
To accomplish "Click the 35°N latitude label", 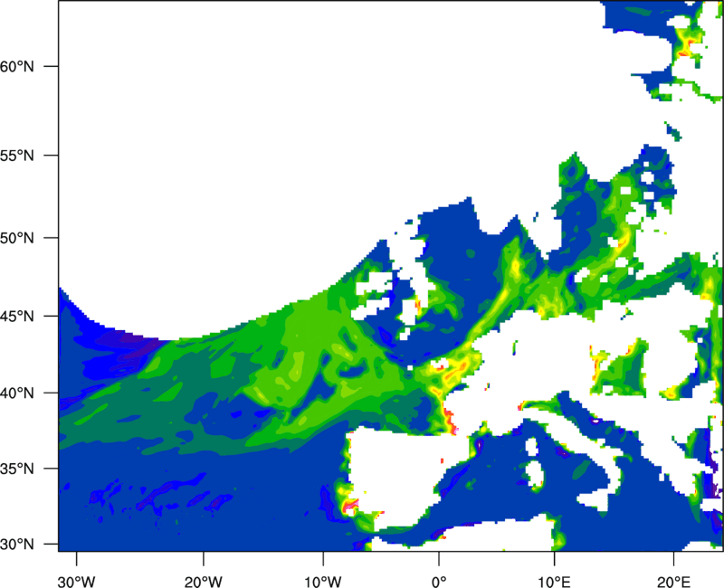I will coord(17,469).
